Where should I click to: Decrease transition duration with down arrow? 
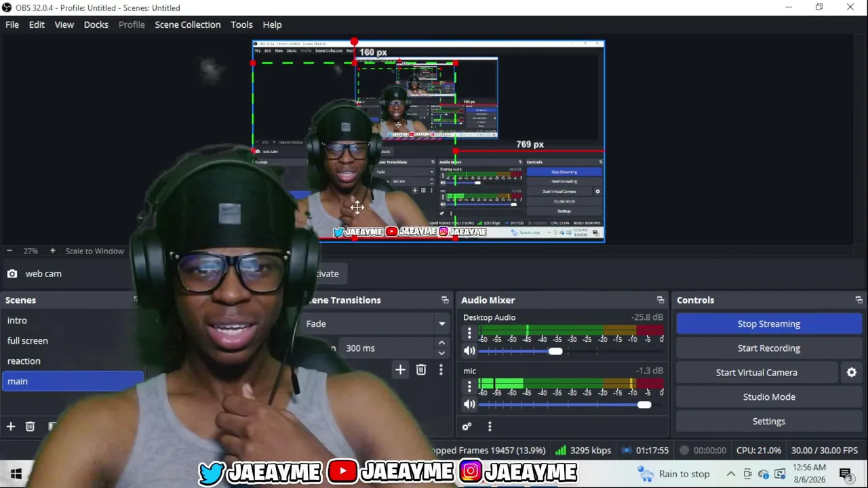pos(441,352)
